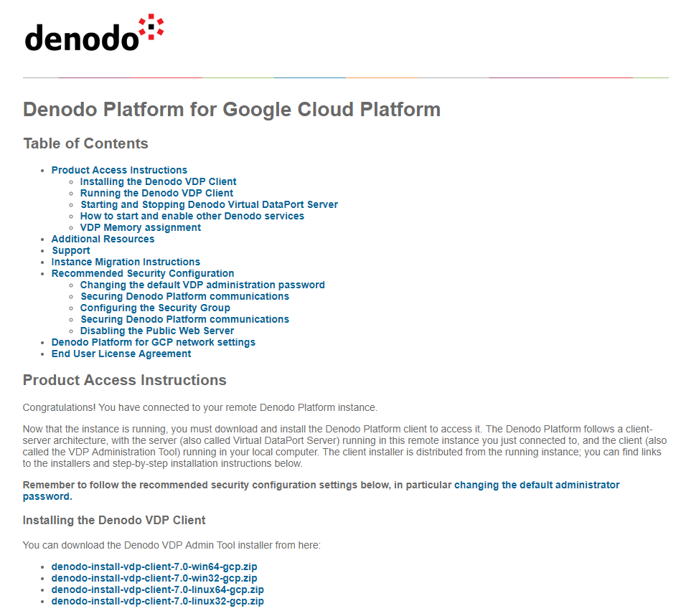Jump to Installing the Denodo VDP Client in contents

(158, 181)
